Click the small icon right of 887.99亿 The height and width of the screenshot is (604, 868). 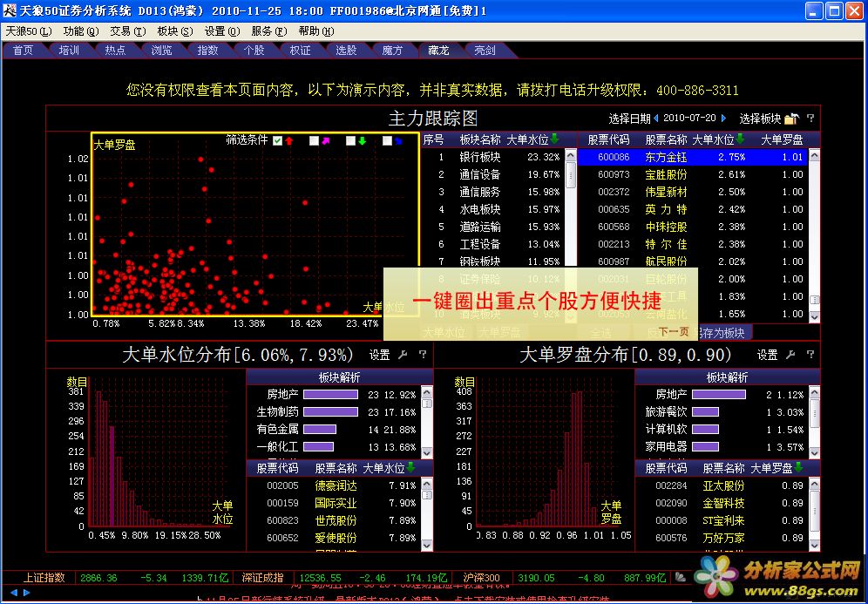pos(681,577)
